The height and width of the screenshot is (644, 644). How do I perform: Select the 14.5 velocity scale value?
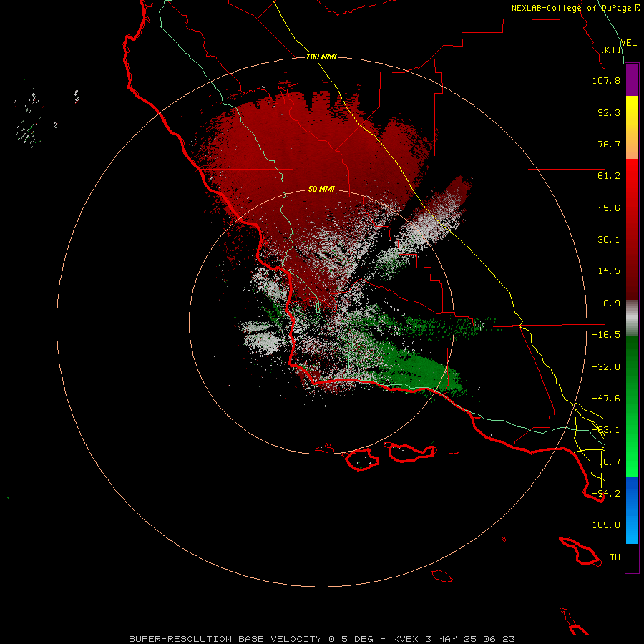tap(609, 271)
